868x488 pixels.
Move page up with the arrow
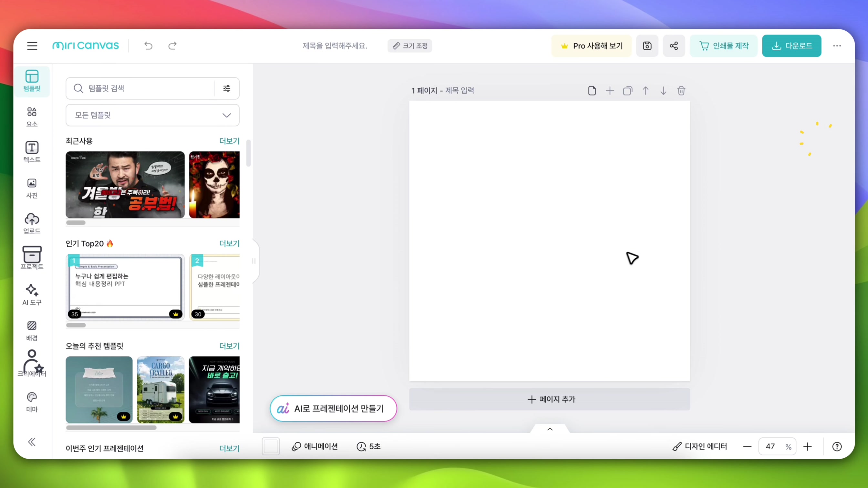645,91
